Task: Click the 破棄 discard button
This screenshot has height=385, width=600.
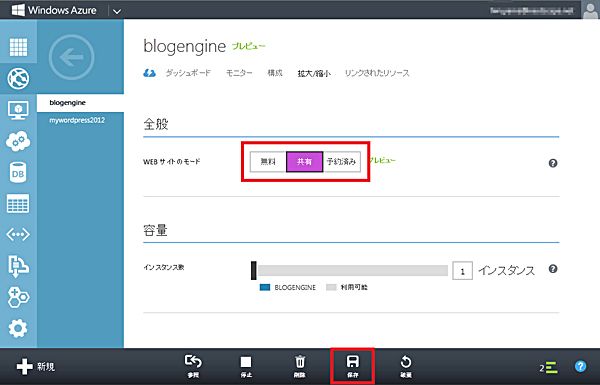Action: pos(406,366)
